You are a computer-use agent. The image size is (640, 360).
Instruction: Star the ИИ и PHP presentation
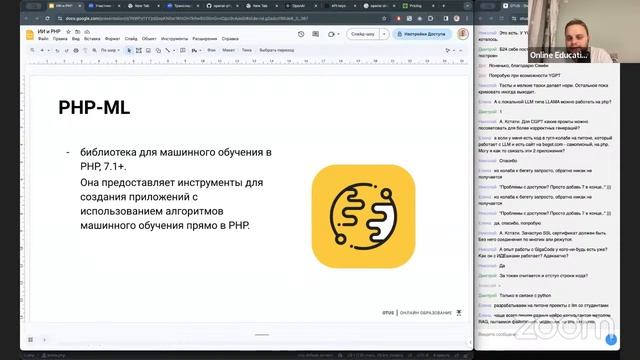[x=68, y=31]
